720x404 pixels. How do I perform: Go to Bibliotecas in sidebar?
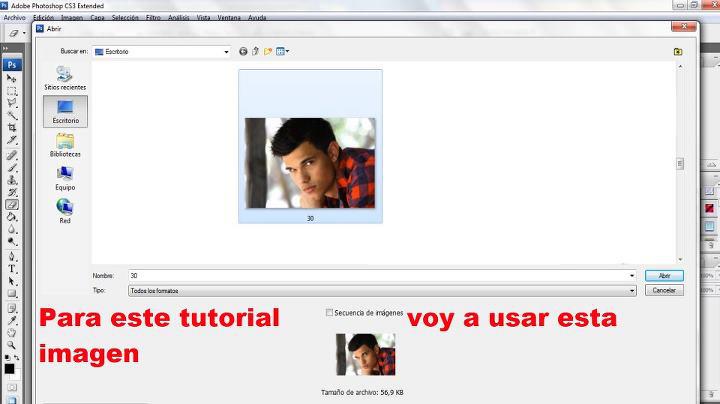[x=65, y=145]
